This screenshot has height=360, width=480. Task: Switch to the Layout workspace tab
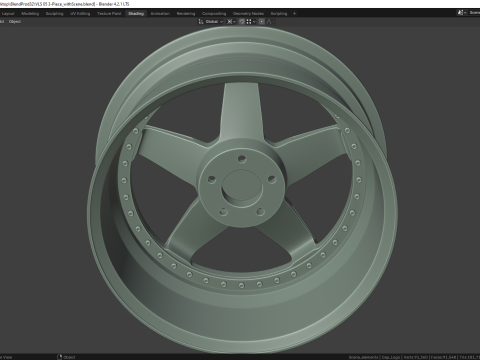[x=8, y=14]
